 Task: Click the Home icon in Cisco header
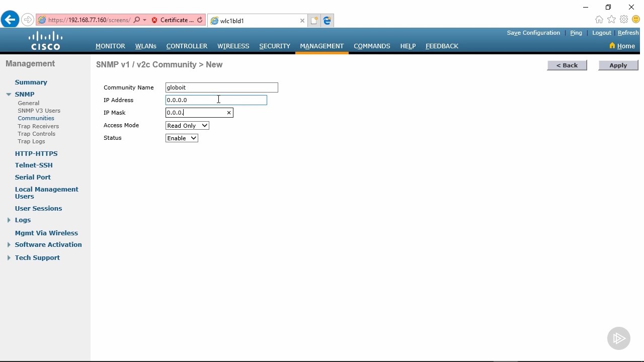612,46
